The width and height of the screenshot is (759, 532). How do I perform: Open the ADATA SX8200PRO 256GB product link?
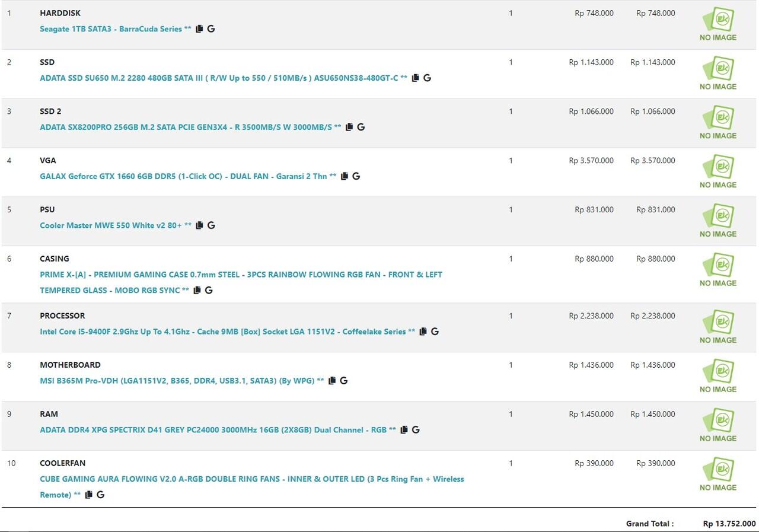(190, 128)
